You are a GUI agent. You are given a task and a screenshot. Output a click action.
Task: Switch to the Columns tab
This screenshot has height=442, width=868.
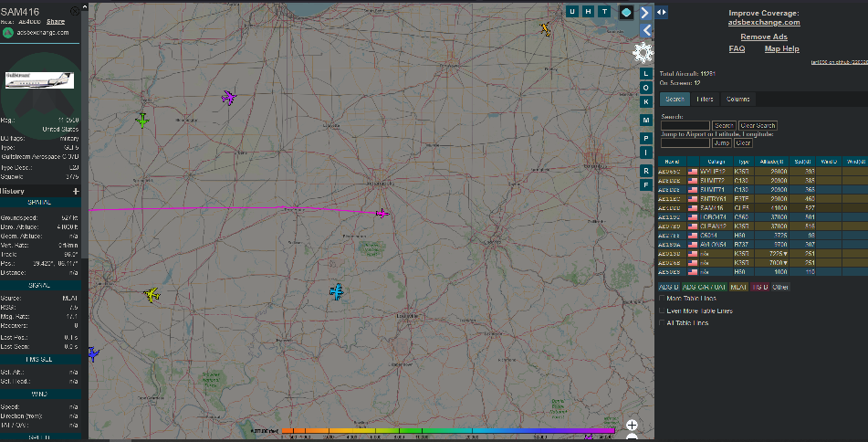tap(737, 100)
